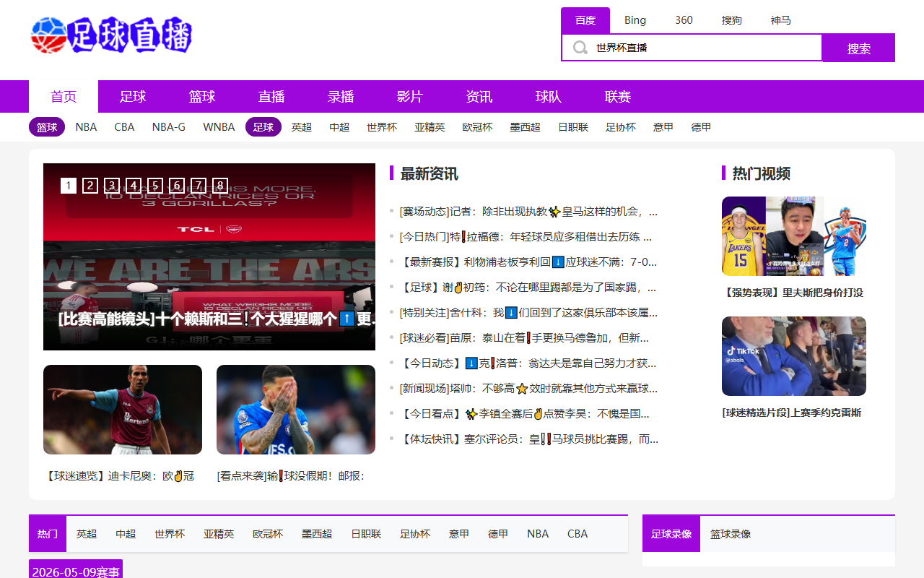Open the CBA link in sub-navigation

(124, 127)
